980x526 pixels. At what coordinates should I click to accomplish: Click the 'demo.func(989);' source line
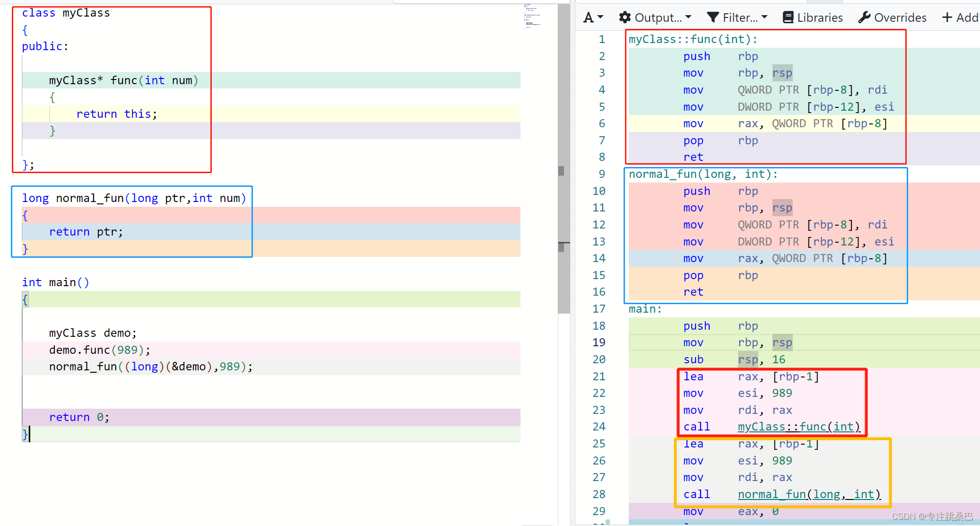[99, 350]
